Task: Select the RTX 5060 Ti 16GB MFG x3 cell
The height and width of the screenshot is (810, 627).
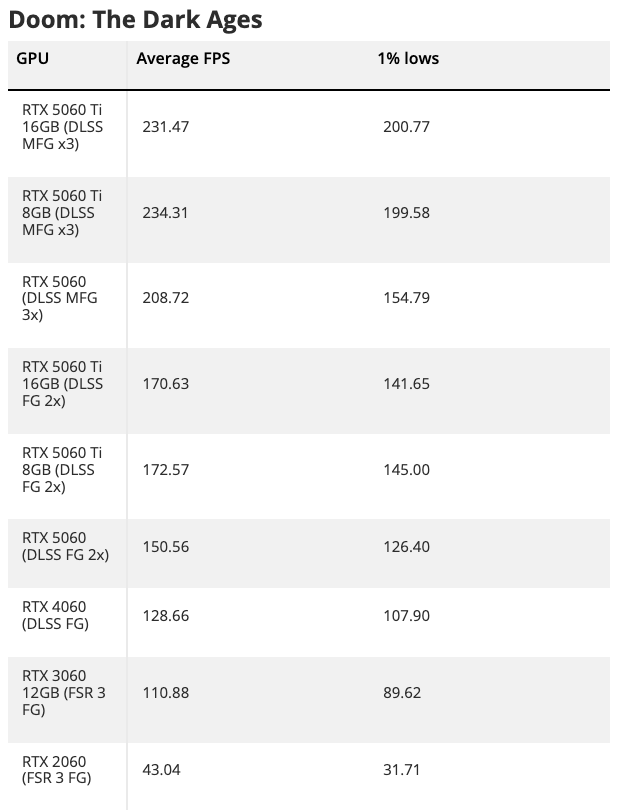Action: (62, 127)
